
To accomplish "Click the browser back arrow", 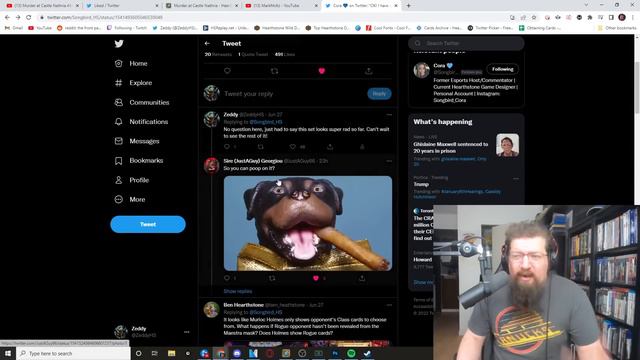I will tap(7, 18).
